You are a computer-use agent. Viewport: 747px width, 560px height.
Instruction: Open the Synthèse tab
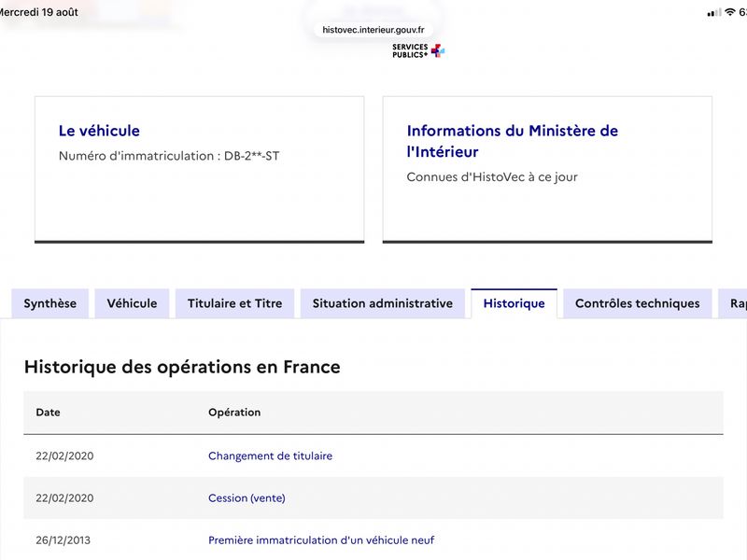50,303
